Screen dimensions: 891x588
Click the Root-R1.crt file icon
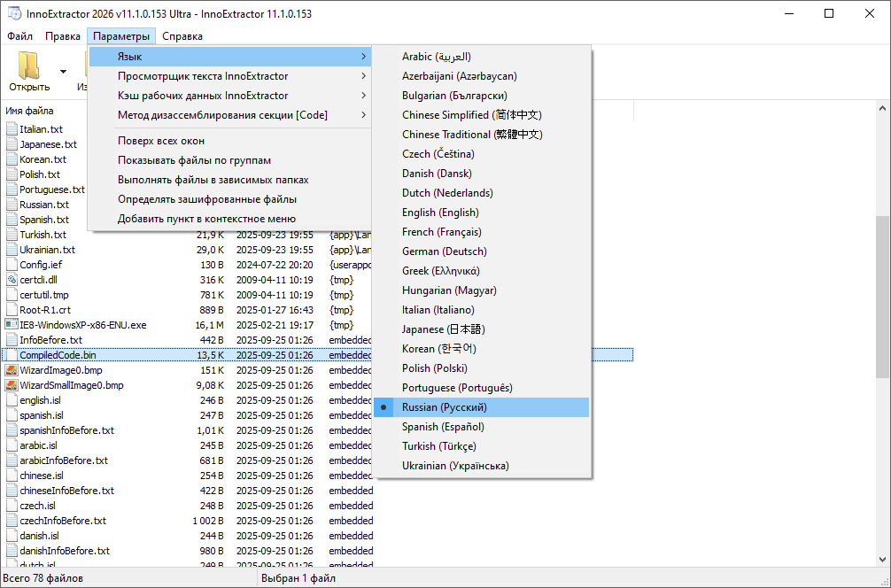click(x=12, y=310)
